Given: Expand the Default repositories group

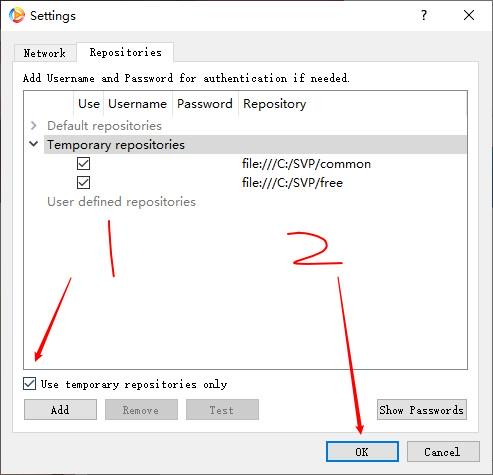Looking at the screenshot, I should click(33, 126).
